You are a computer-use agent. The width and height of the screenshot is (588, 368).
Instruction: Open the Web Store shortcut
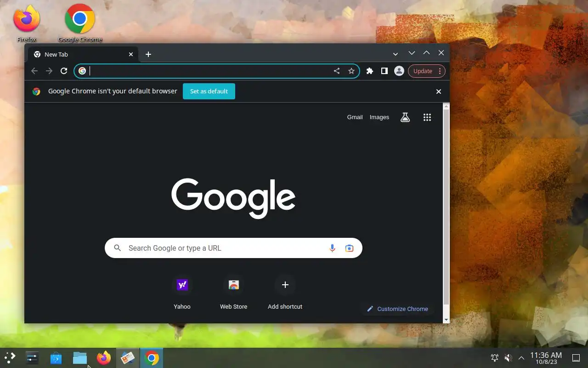pos(233,291)
